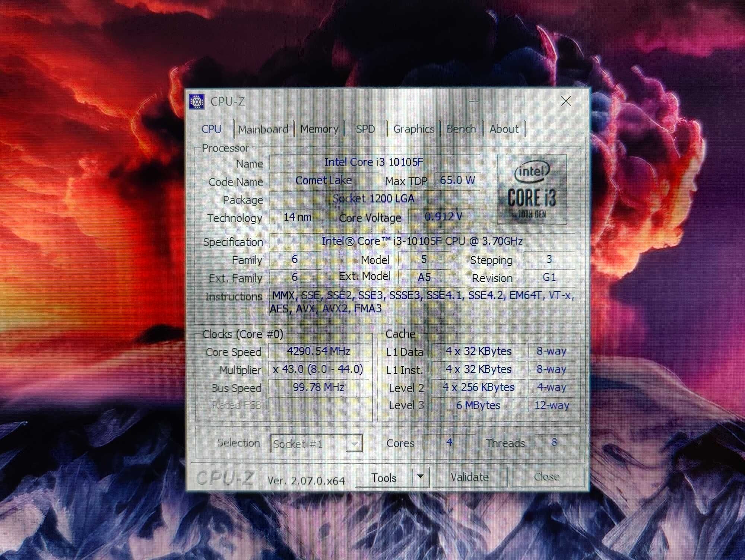This screenshot has width=745, height=560.
Task: Open the Tools dropdown arrow
Action: point(421,477)
